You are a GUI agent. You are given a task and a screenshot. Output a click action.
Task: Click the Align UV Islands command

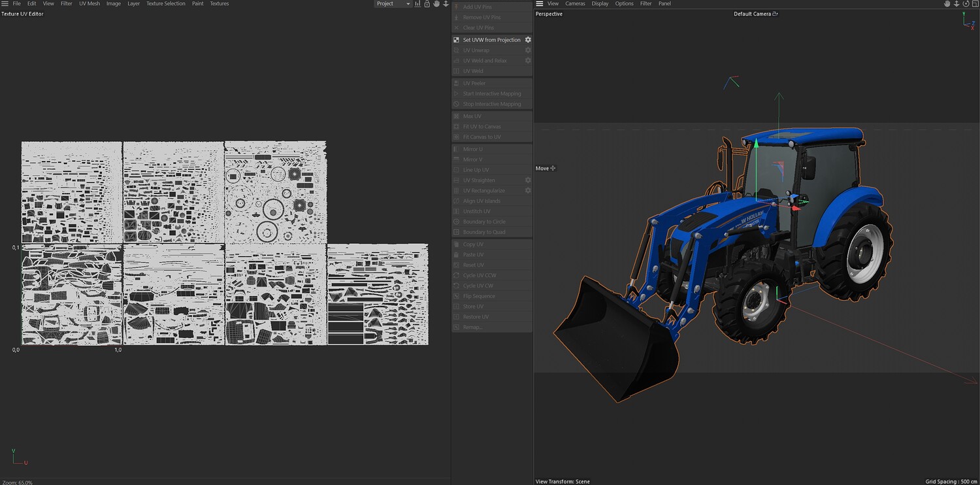(492, 201)
